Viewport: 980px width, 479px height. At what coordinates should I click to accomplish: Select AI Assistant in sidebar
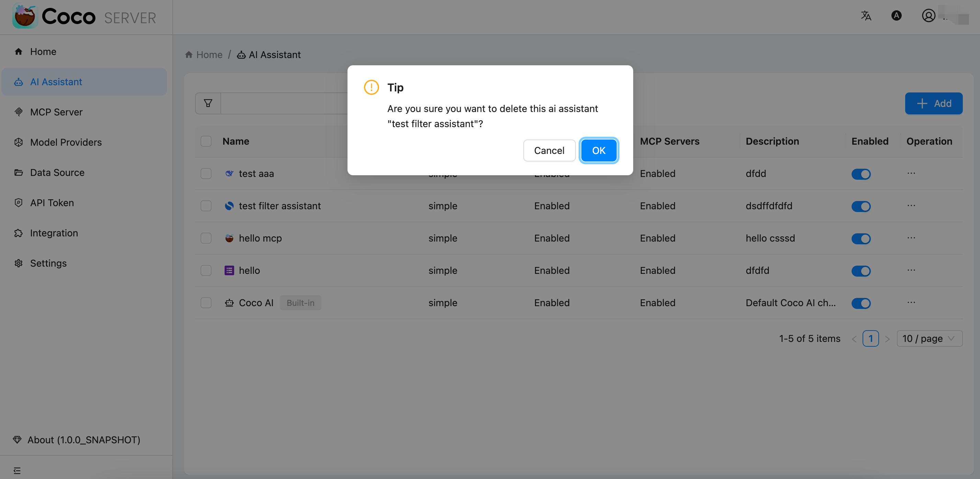pos(84,82)
